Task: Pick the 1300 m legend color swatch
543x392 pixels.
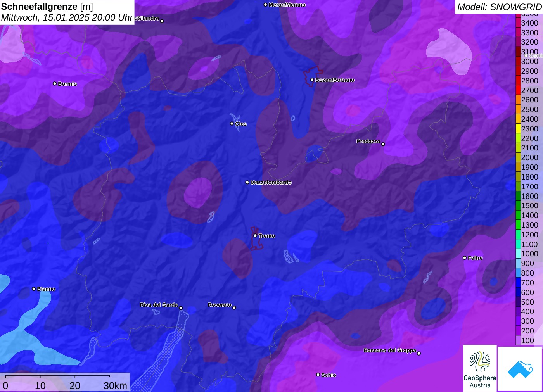Action: point(518,225)
